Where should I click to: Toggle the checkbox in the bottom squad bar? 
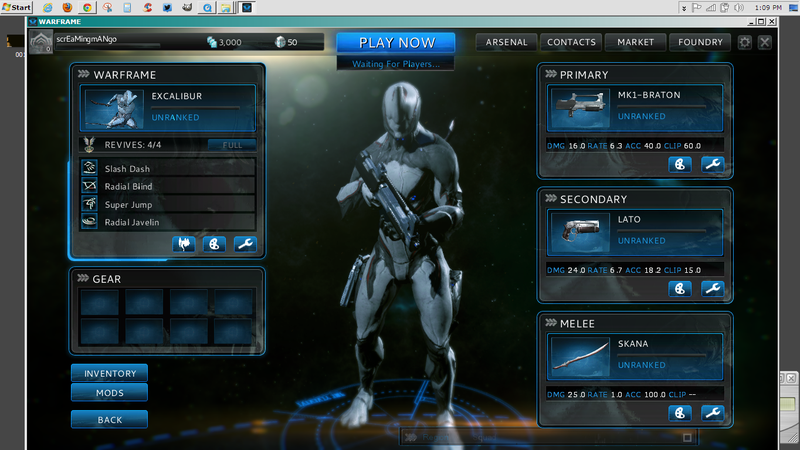[x=687, y=437]
